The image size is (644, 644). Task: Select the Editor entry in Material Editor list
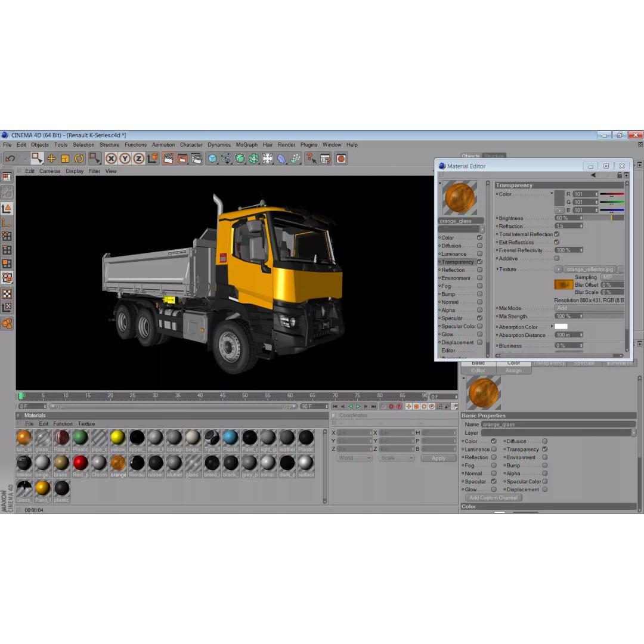(448, 351)
